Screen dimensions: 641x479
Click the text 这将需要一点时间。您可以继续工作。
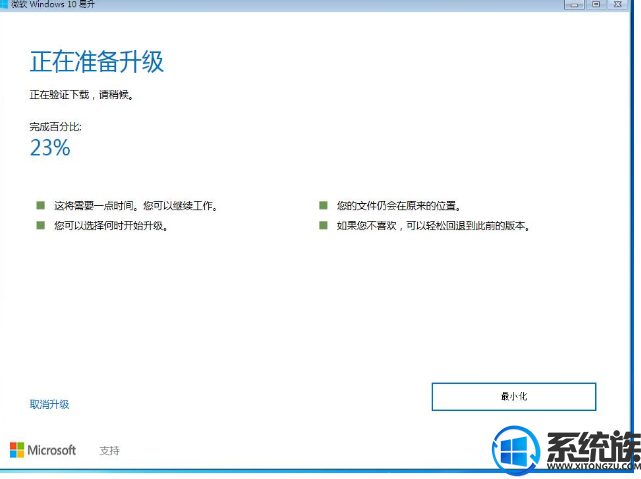pyautogui.click(x=135, y=205)
